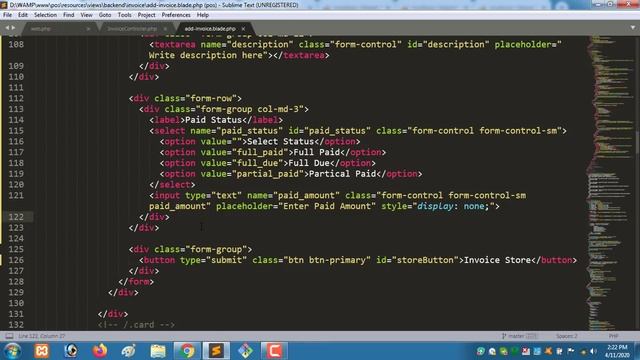Screen dimensions: 640x360
Task: Open the git master branch indicator
Action: pos(519,336)
